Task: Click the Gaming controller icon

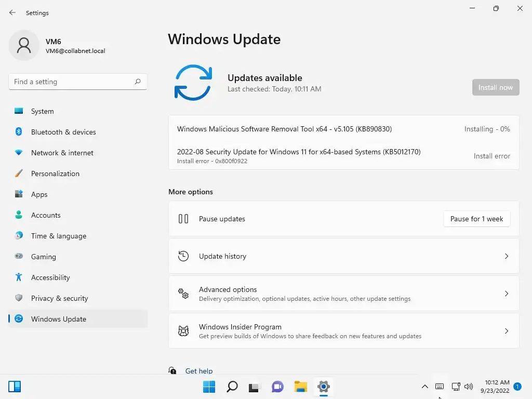Action: pyautogui.click(x=19, y=256)
